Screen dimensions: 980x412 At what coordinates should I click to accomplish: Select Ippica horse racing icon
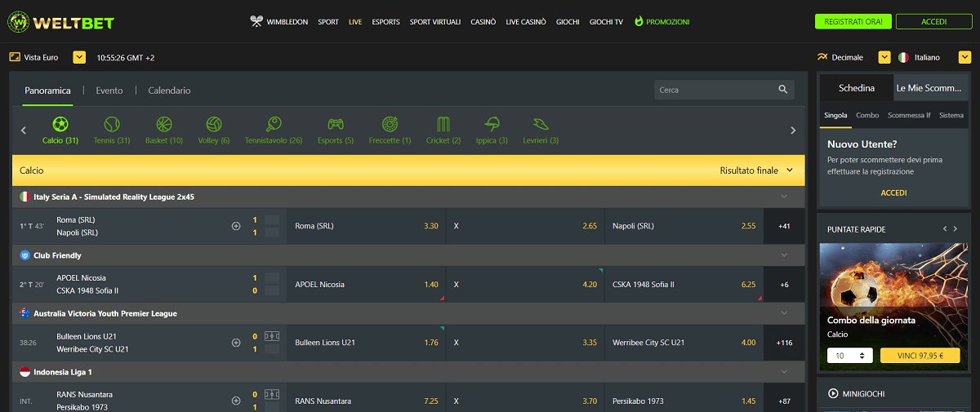[x=492, y=125]
